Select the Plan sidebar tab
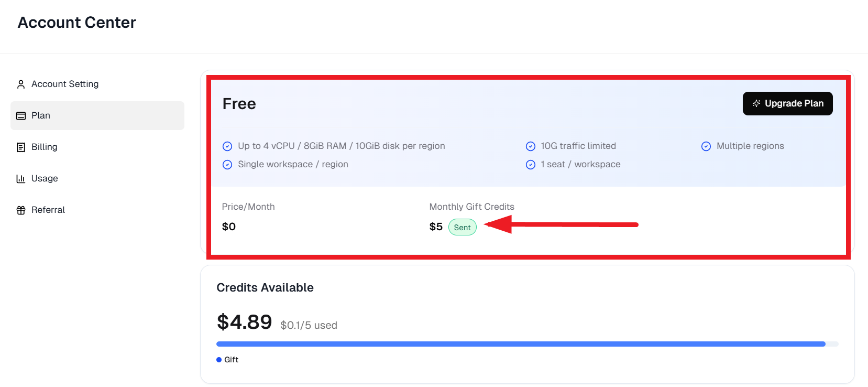 (97, 115)
